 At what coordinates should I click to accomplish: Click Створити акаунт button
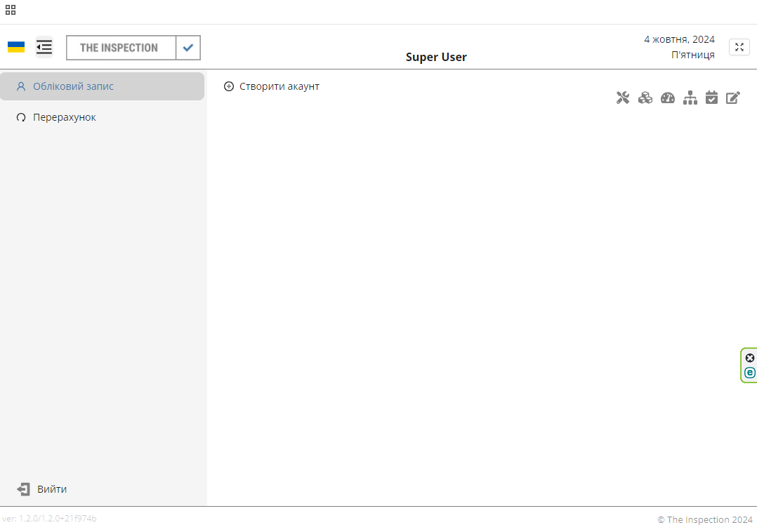pos(272,86)
